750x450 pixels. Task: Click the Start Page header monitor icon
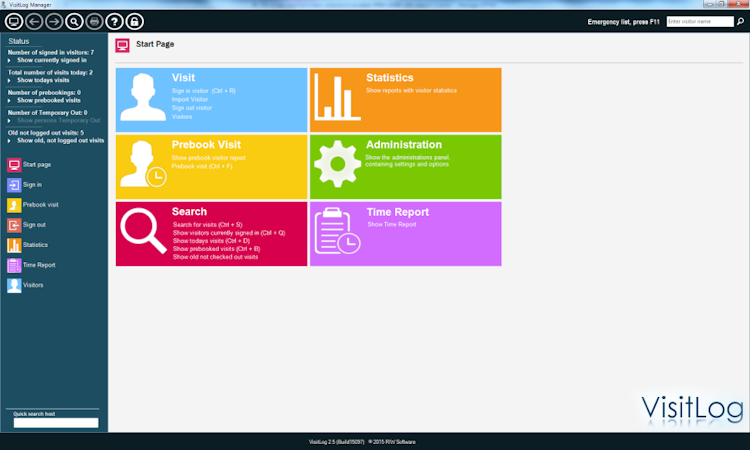pos(122,45)
